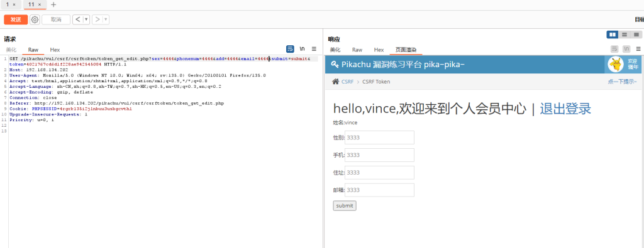Switch to Hex tab in request panel
This screenshot has height=248, width=644.
point(55,50)
